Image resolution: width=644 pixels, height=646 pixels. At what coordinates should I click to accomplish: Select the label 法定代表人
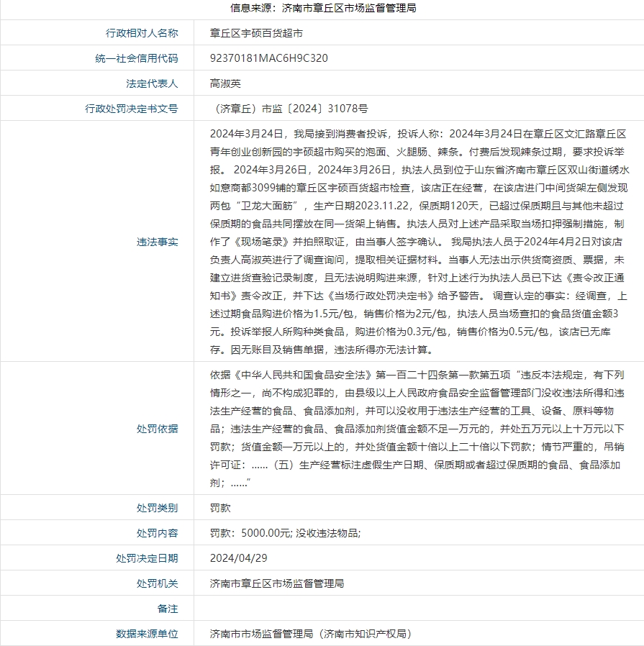pos(152,83)
